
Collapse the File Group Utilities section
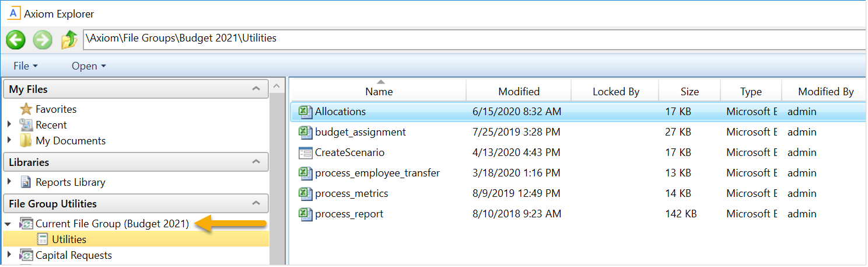(x=256, y=204)
